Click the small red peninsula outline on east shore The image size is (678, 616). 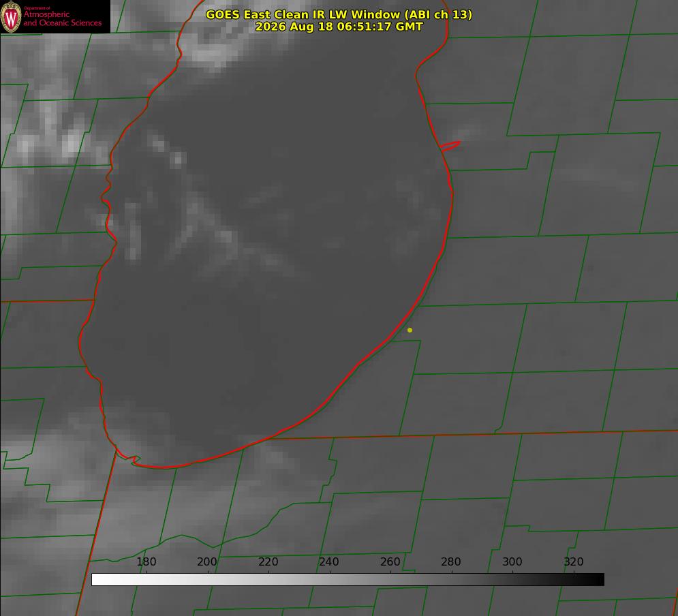click(x=450, y=146)
